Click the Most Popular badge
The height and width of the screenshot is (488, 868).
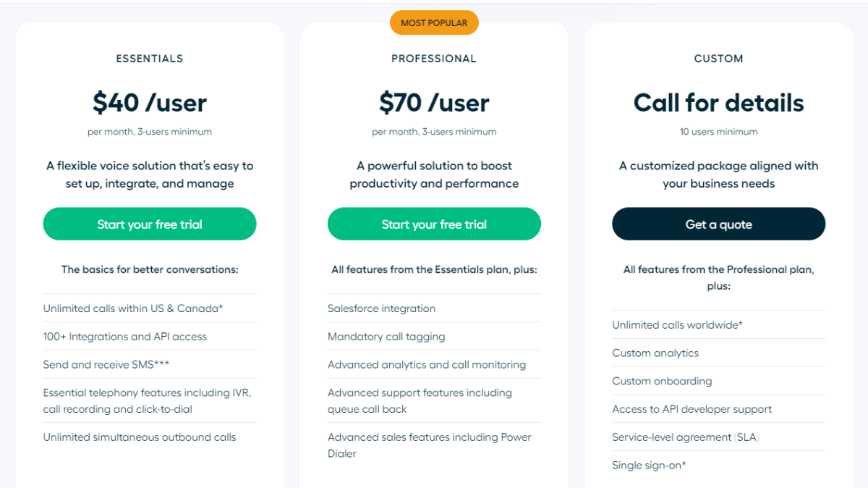(434, 22)
